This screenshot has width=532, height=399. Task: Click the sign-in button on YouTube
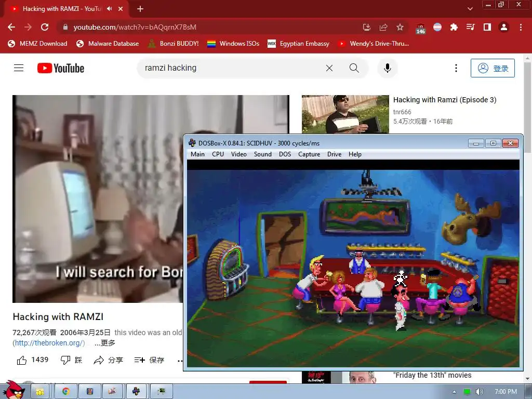click(x=493, y=68)
